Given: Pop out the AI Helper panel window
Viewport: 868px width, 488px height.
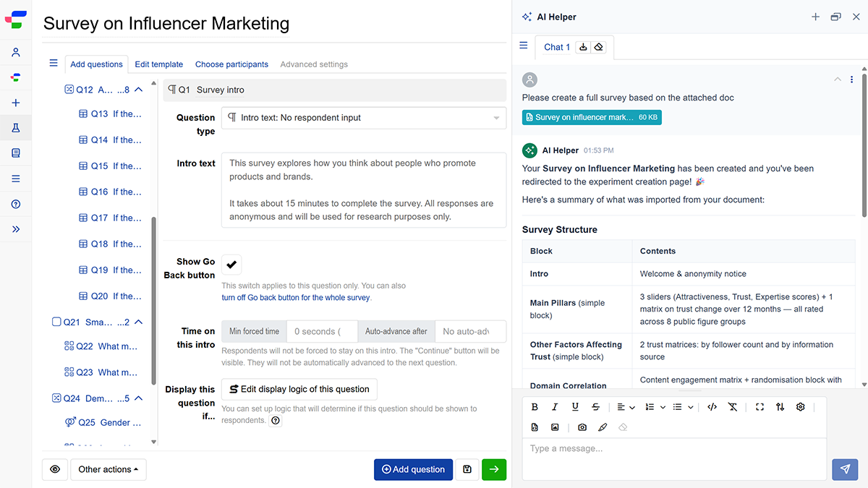Looking at the screenshot, I should pyautogui.click(x=835, y=17).
